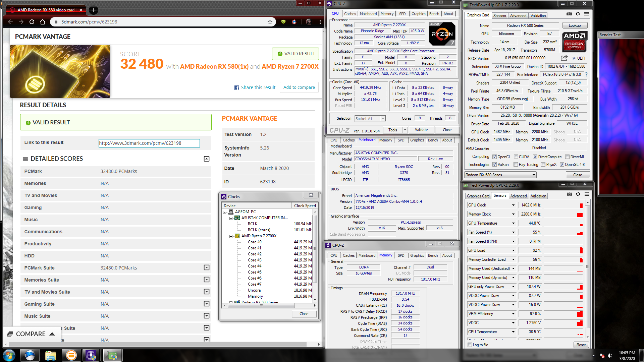Toggle the DirectCompute checkbox
This screenshot has width=644, height=362.
535,157
